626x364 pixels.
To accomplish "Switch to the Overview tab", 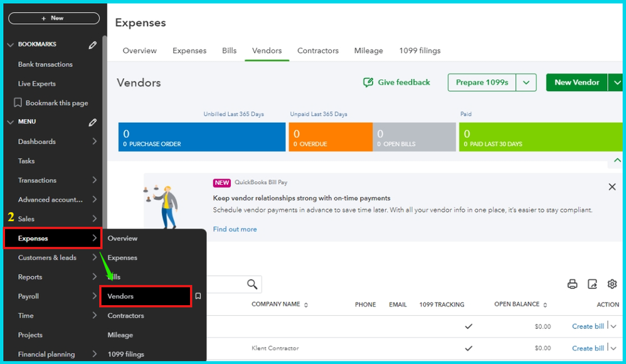I will point(140,51).
